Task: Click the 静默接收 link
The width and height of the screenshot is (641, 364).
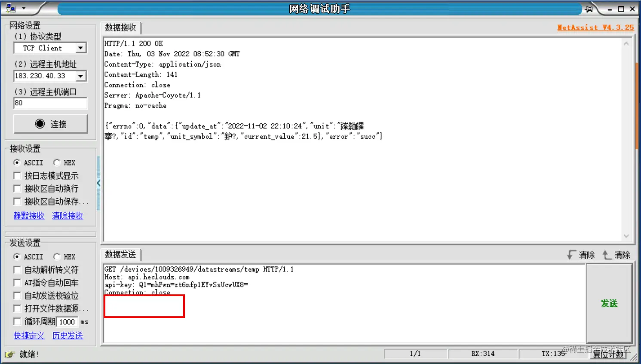Action: [x=29, y=216]
